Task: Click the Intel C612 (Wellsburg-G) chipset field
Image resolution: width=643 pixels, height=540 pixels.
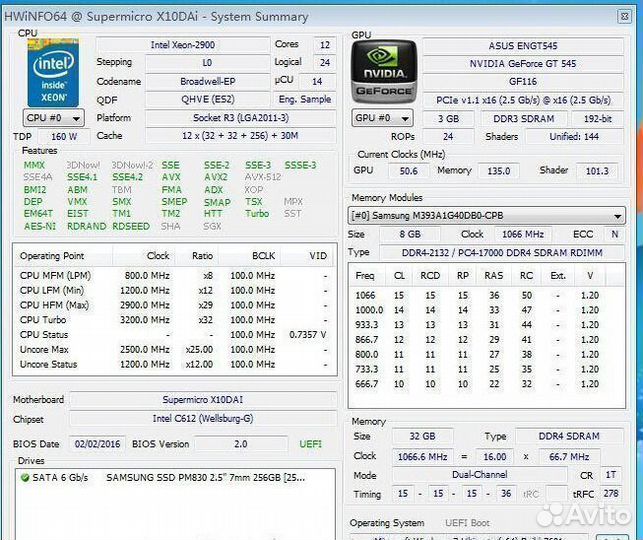Action: (203, 419)
